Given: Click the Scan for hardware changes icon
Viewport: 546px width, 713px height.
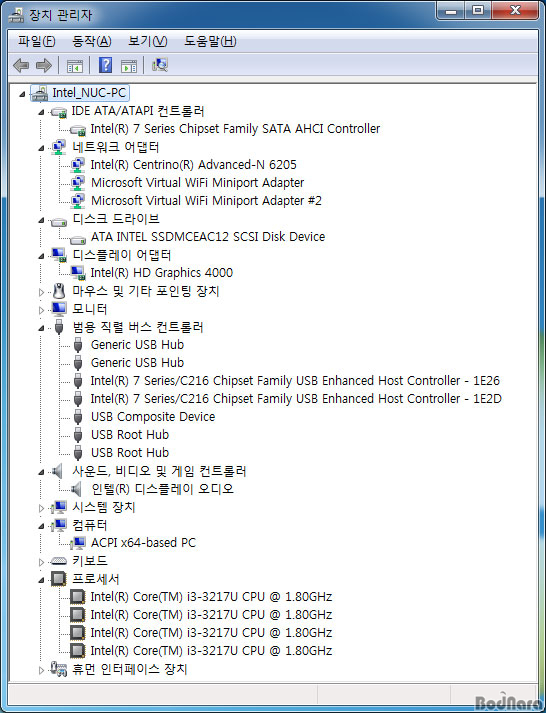Looking at the screenshot, I should tap(160, 65).
